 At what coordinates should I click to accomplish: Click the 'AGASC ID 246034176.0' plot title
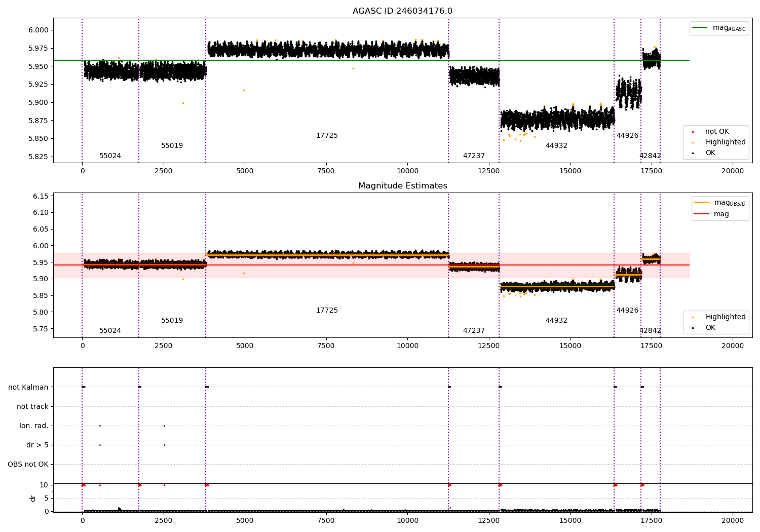pyautogui.click(x=402, y=11)
